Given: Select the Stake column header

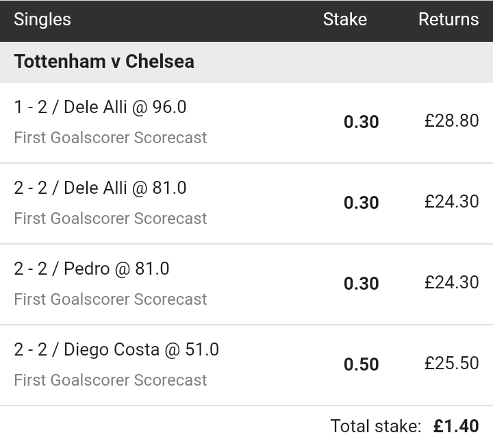Looking at the screenshot, I should (344, 19).
